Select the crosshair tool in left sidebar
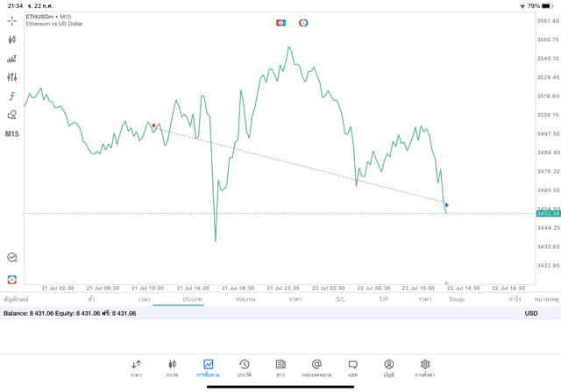The width and height of the screenshot is (561, 392). click(12, 20)
